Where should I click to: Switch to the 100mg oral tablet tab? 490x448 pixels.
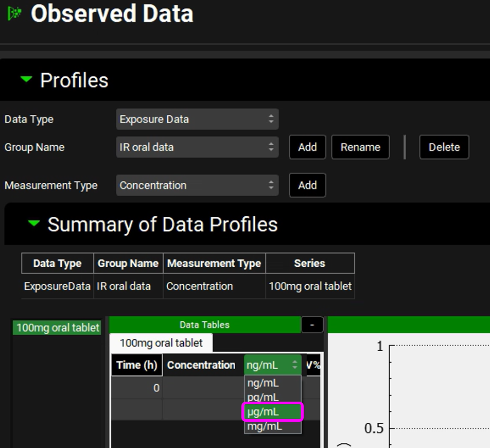[161, 343]
